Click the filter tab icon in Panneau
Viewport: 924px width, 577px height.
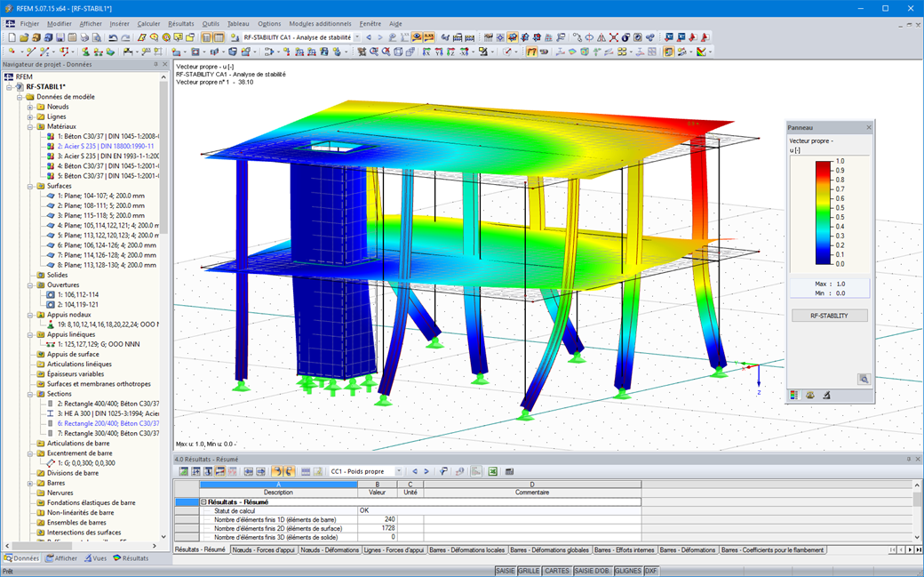[x=826, y=396]
